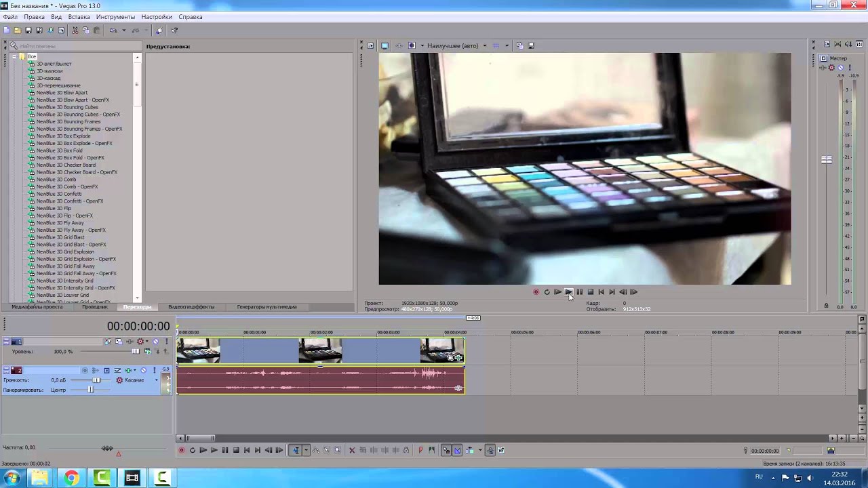Image resolution: width=868 pixels, height=488 pixels.
Task: Click the Undo arrow icon
Action: 113,30
